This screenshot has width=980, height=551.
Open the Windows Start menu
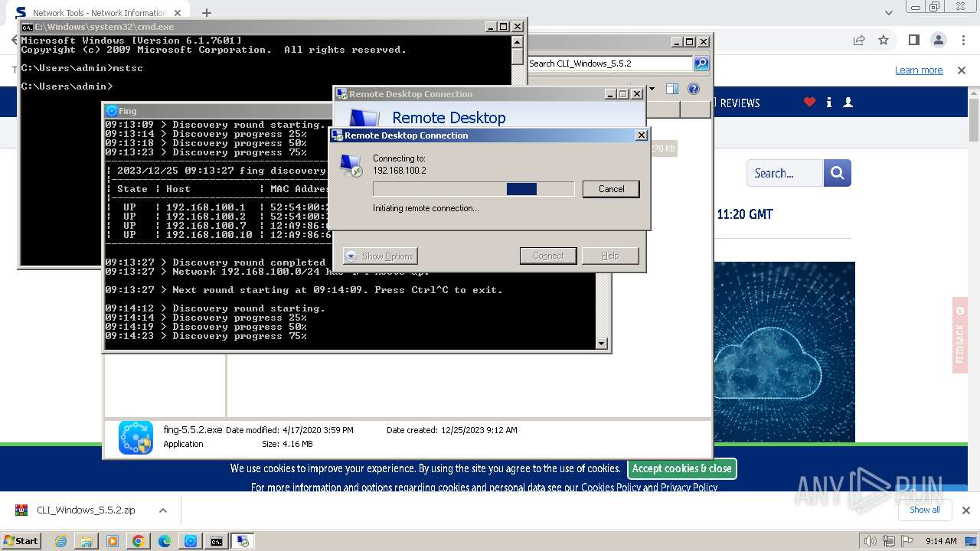click(x=21, y=540)
